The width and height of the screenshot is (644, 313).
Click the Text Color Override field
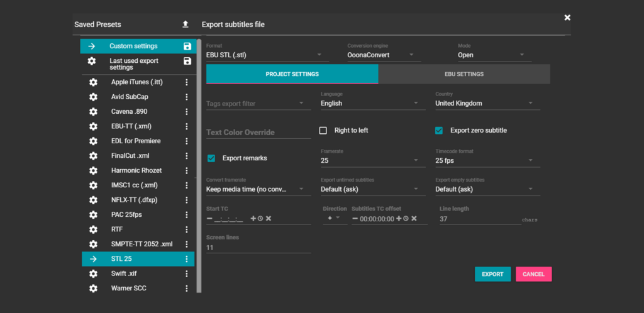coord(258,133)
